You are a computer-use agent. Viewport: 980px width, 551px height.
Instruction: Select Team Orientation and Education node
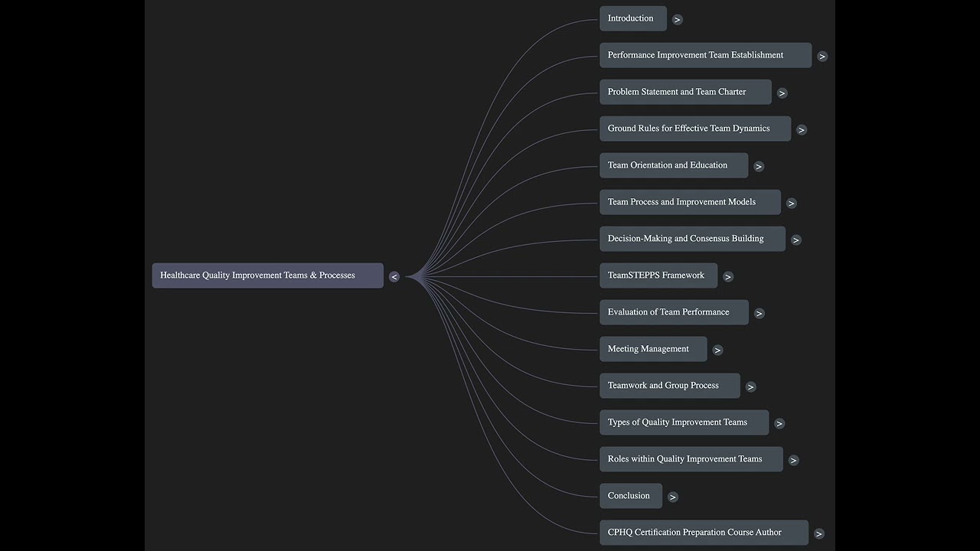[674, 165]
